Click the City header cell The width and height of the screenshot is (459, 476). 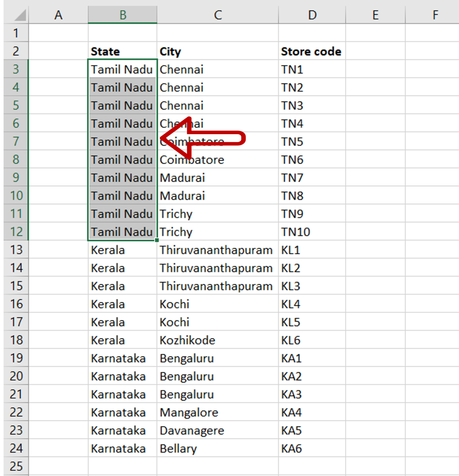[x=218, y=51]
